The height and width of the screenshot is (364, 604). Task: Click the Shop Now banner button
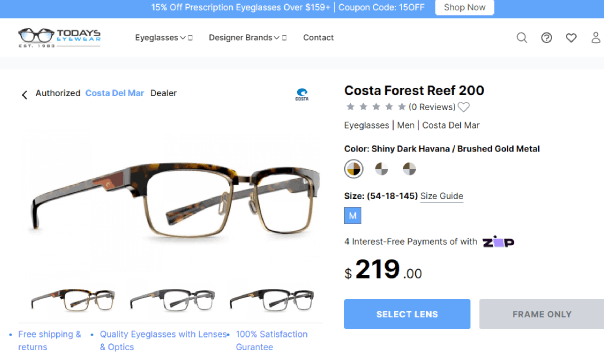(464, 7)
